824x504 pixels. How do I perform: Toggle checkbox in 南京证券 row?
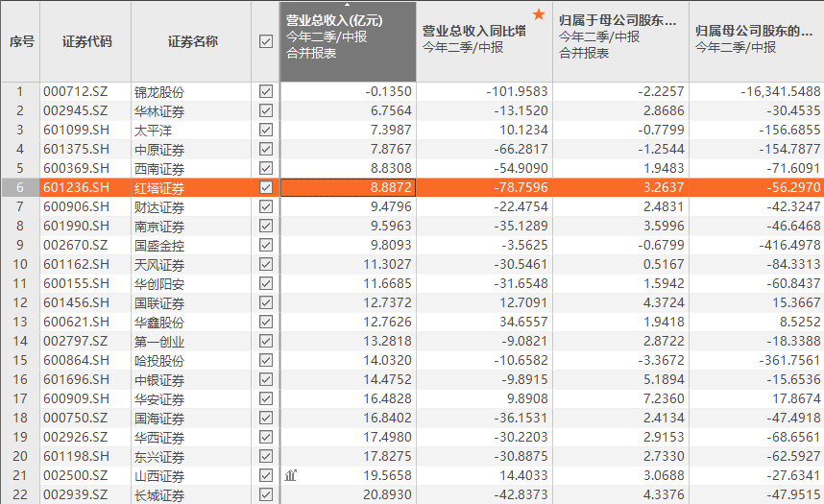266,226
